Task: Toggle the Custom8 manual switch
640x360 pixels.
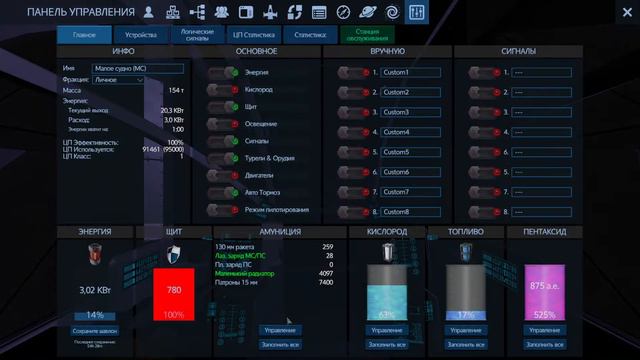Action: [353, 212]
